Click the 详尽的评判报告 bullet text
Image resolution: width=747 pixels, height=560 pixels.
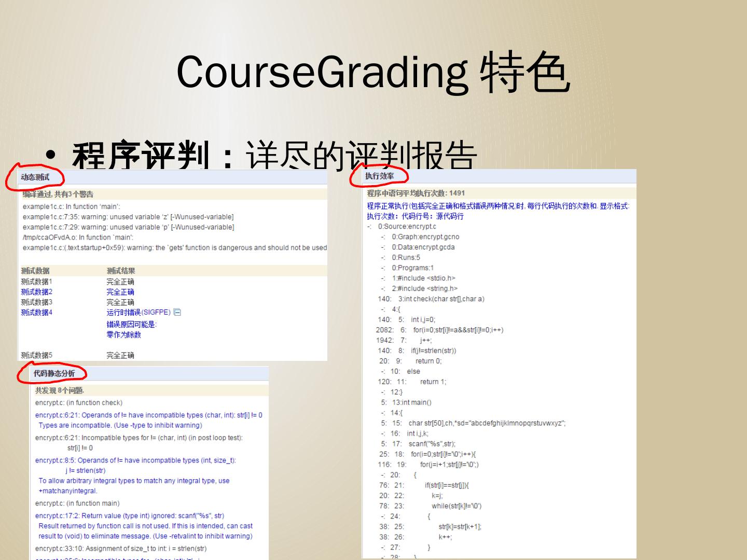361,155
